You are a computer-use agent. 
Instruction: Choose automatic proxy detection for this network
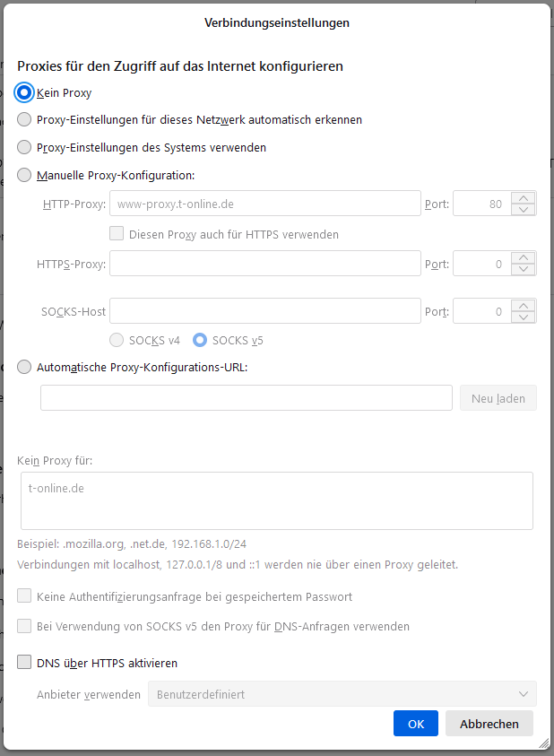pos(25,119)
